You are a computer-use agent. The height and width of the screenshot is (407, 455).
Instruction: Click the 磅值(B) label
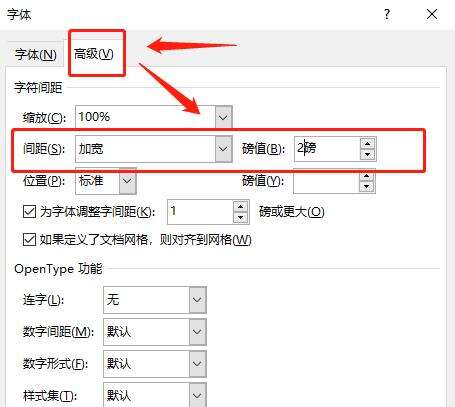(x=263, y=149)
